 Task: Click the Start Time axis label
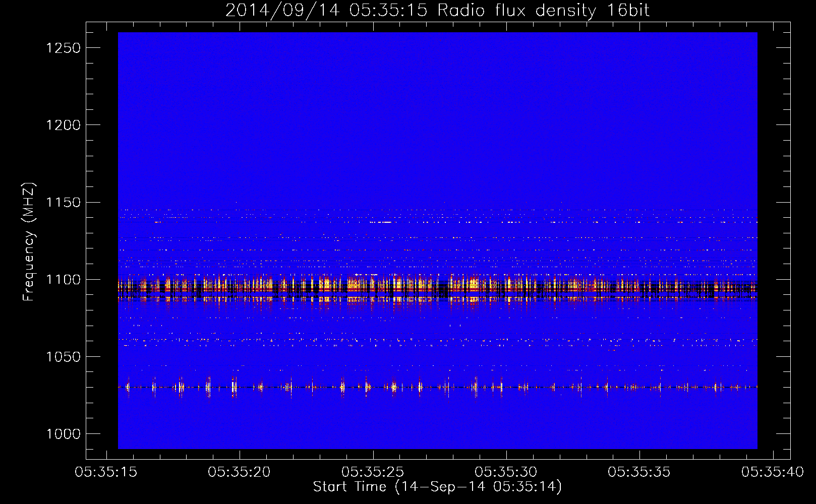pyautogui.click(x=437, y=487)
